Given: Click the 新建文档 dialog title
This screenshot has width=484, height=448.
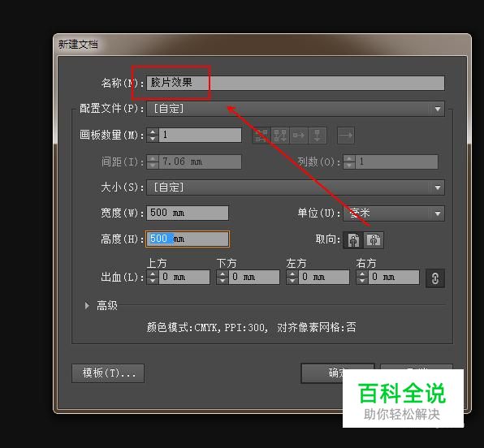Looking at the screenshot, I should 78,45.
